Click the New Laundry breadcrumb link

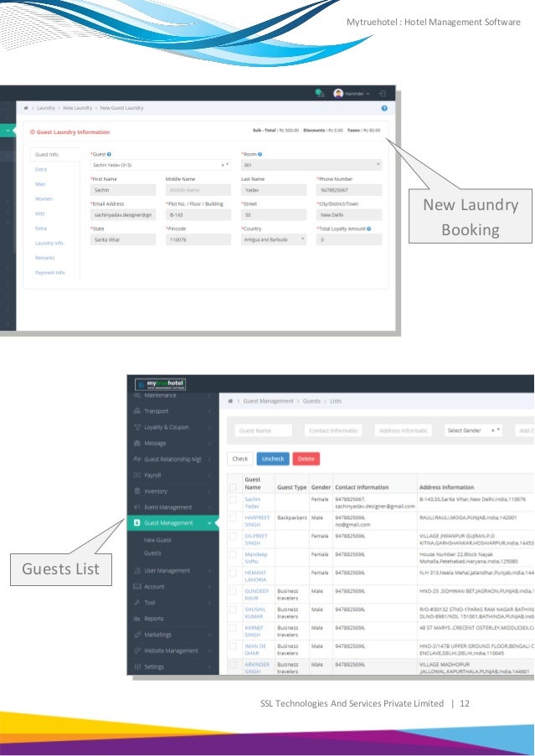click(x=77, y=108)
